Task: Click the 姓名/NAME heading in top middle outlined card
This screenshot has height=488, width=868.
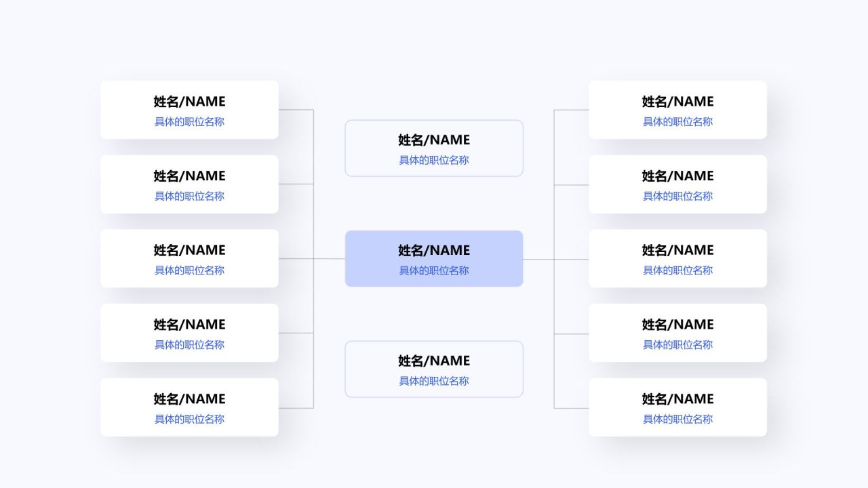Action: pos(434,140)
